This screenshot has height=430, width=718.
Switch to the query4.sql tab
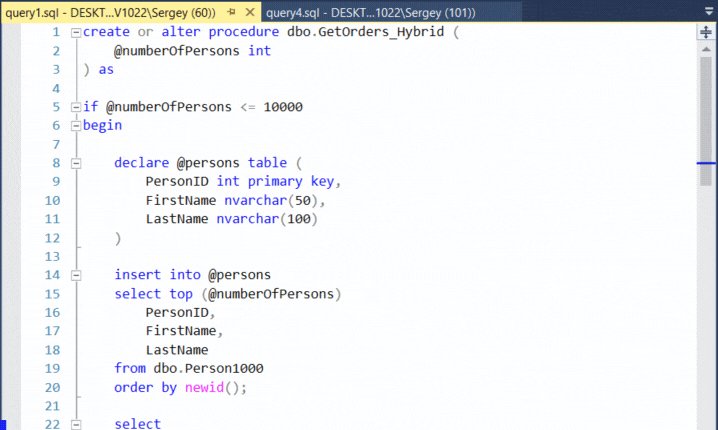tap(371, 12)
